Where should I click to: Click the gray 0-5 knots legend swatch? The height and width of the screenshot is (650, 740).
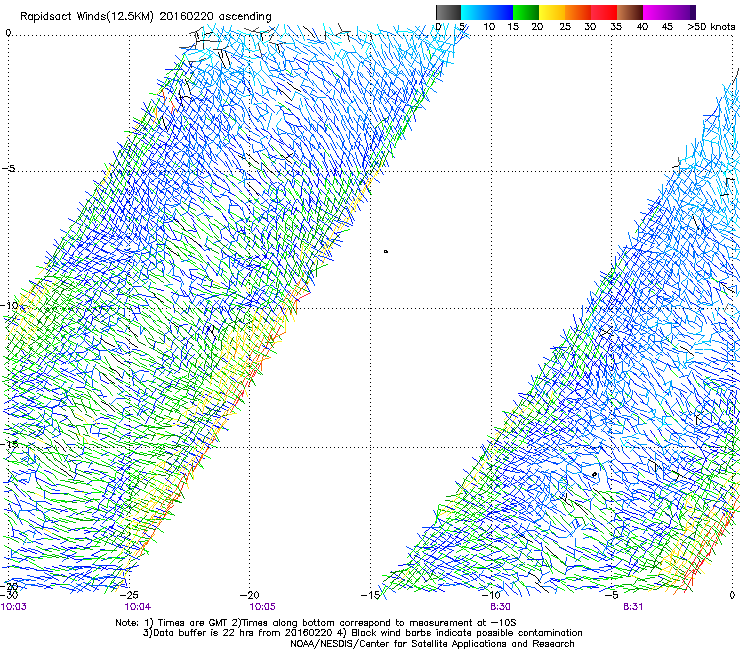tap(448, 12)
